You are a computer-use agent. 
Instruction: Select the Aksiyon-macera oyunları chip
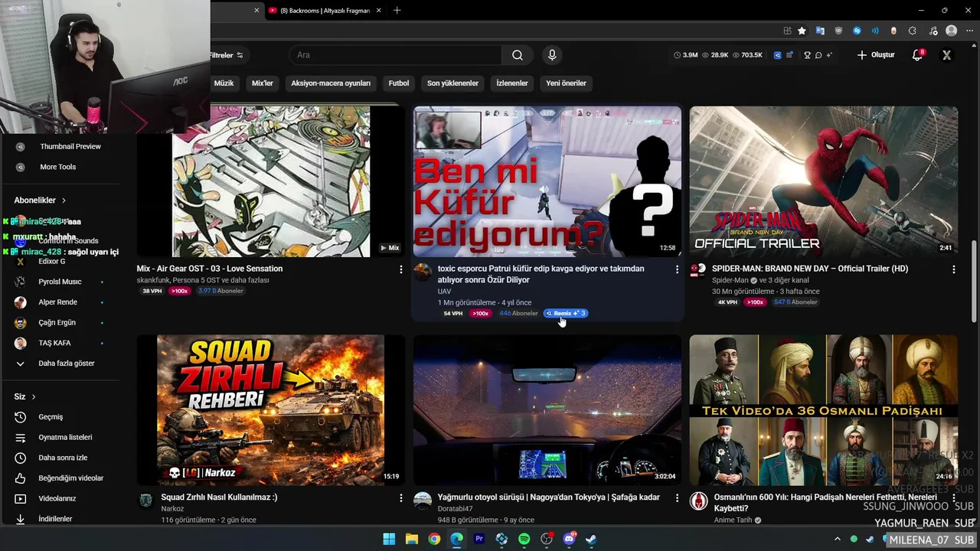pyautogui.click(x=331, y=83)
